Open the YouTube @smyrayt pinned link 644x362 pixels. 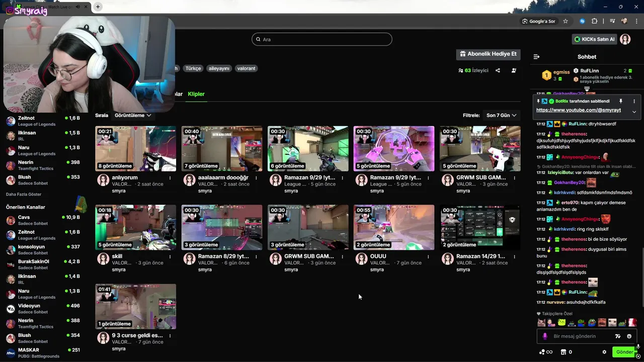pos(579,110)
